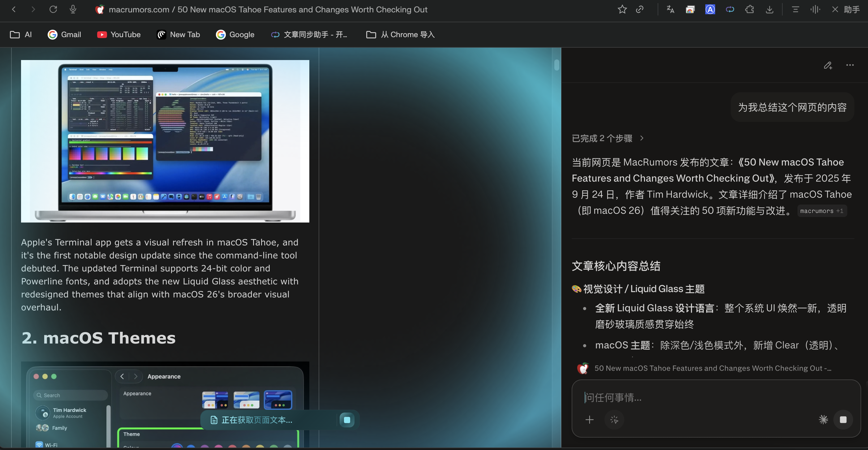
Task: Click the 文章核心内容总结 heading
Action: click(x=616, y=266)
